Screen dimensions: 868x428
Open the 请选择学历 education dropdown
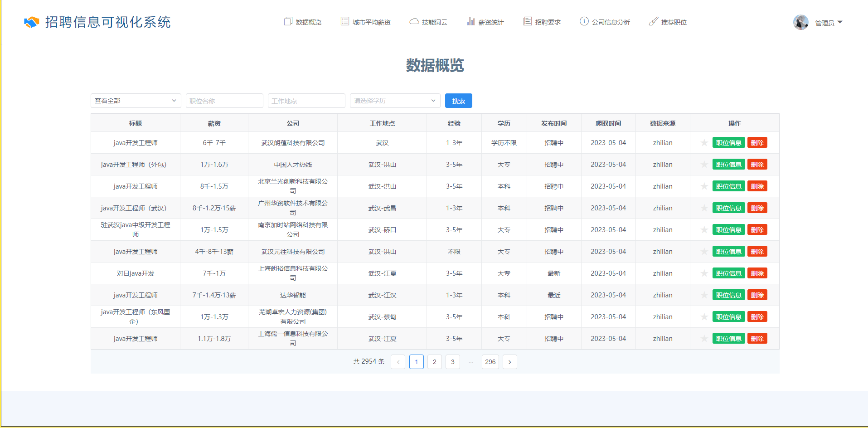[395, 101]
